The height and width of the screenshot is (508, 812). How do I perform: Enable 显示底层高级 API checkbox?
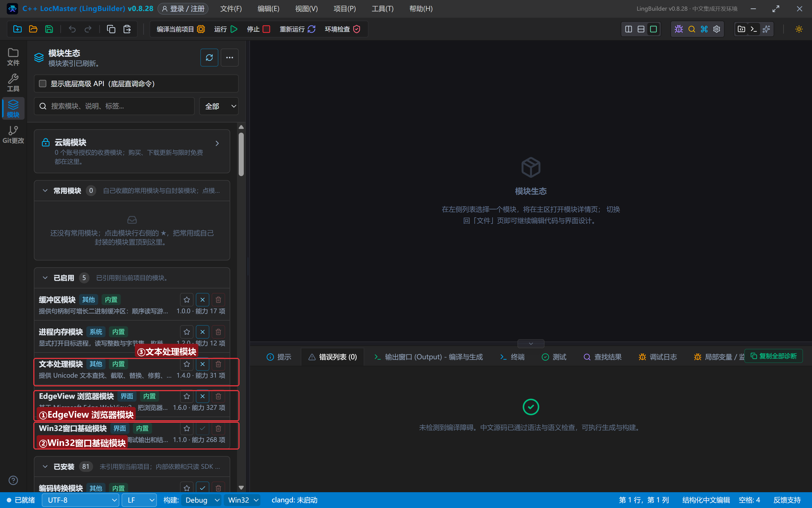(43, 84)
